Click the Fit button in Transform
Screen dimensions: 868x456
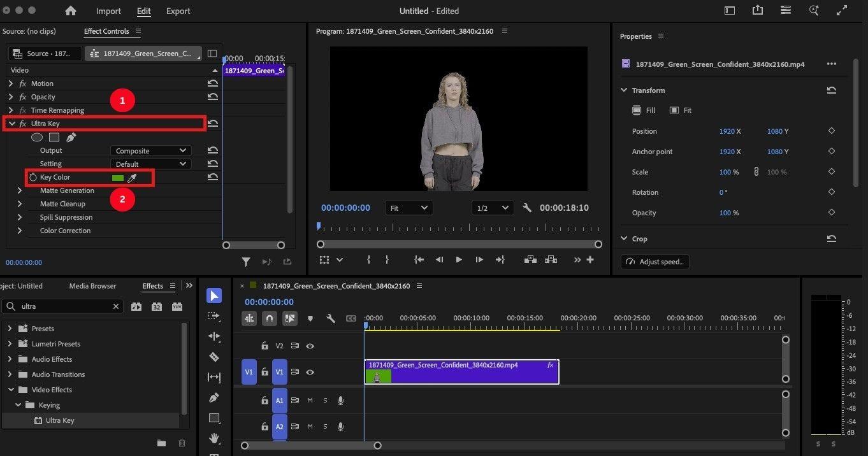[681, 110]
